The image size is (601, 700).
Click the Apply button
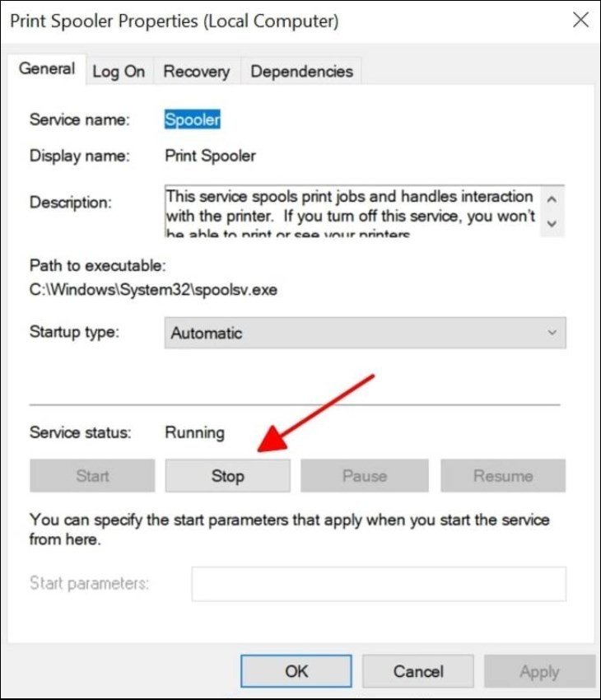539,672
